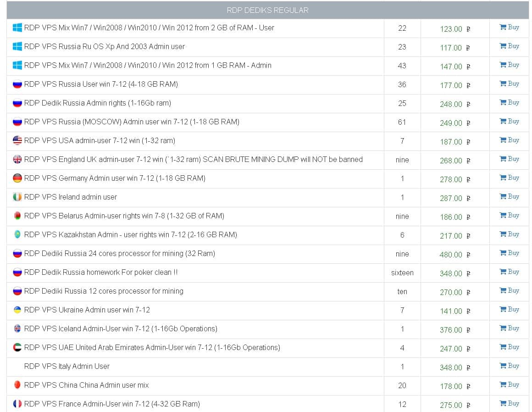Click the Windows icon beside the 1 GB RAM Admin listing
The height and width of the screenshot is (412, 532).
(x=17, y=66)
